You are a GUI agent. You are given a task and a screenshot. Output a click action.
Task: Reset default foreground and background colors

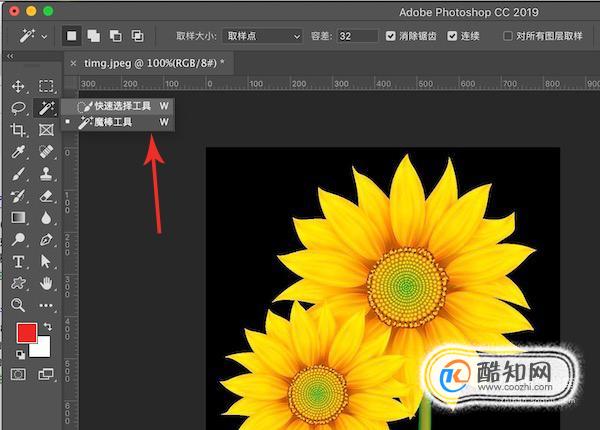(x=20, y=355)
